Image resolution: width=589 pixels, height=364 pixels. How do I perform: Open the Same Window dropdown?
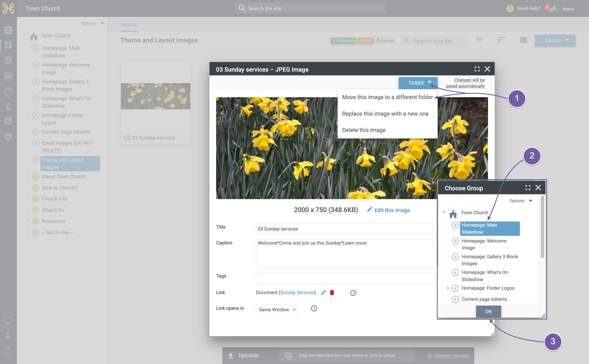[x=277, y=310]
